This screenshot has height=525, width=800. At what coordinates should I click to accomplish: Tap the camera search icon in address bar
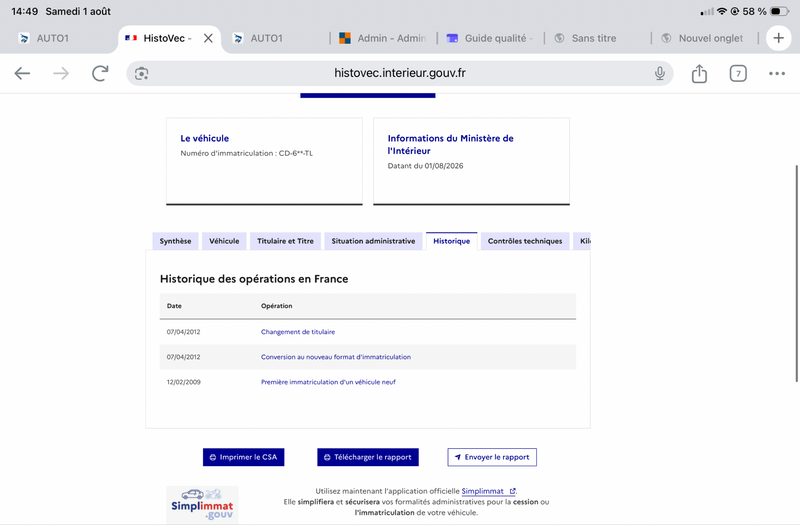click(x=141, y=73)
